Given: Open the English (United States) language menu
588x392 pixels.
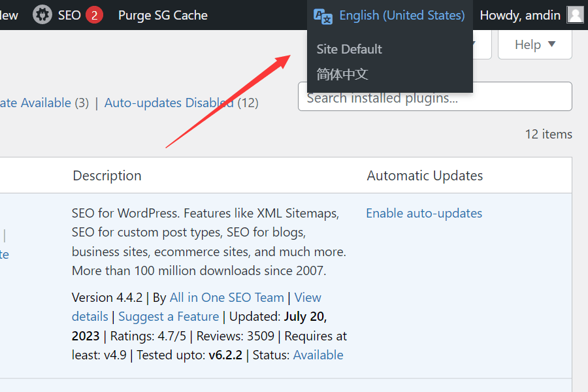Looking at the screenshot, I should [402, 15].
